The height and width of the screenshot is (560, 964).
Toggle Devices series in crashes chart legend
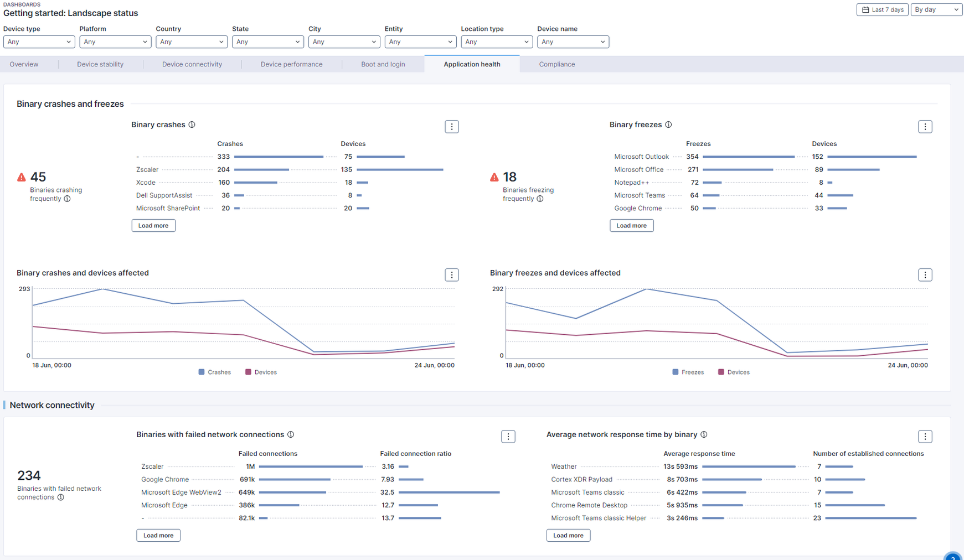coord(261,372)
